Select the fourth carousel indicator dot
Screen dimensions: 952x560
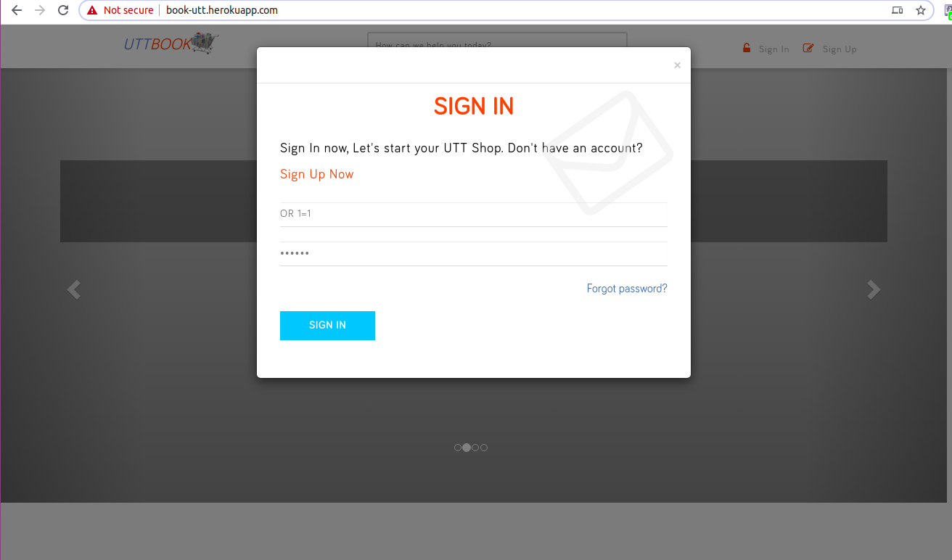click(x=484, y=448)
